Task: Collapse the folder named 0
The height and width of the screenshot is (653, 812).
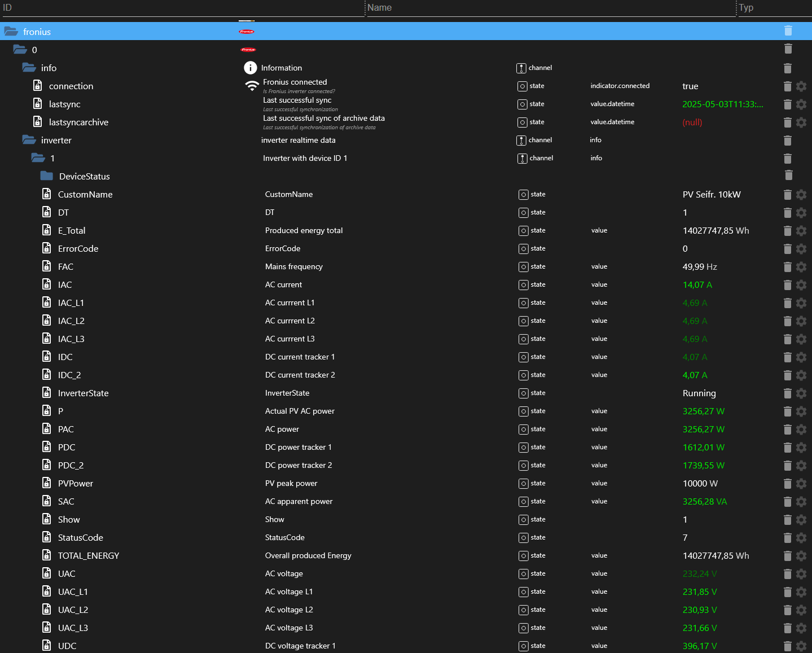Action: 20,50
